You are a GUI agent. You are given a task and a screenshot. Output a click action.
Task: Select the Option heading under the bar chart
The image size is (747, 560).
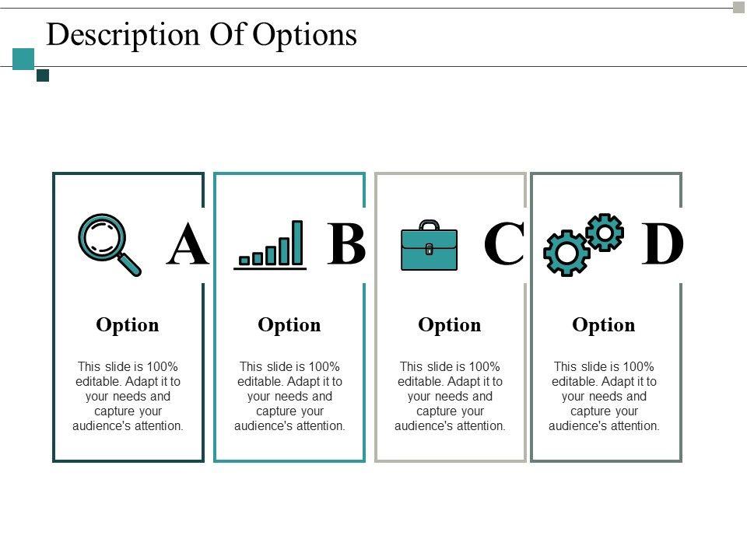(x=289, y=325)
